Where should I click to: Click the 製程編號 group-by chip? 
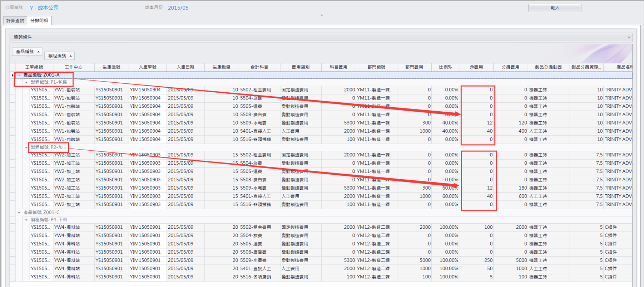tap(60, 56)
